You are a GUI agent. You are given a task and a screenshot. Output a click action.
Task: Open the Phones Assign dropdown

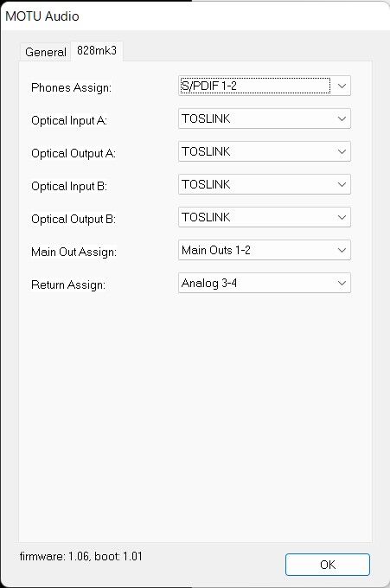click(265, 86)
